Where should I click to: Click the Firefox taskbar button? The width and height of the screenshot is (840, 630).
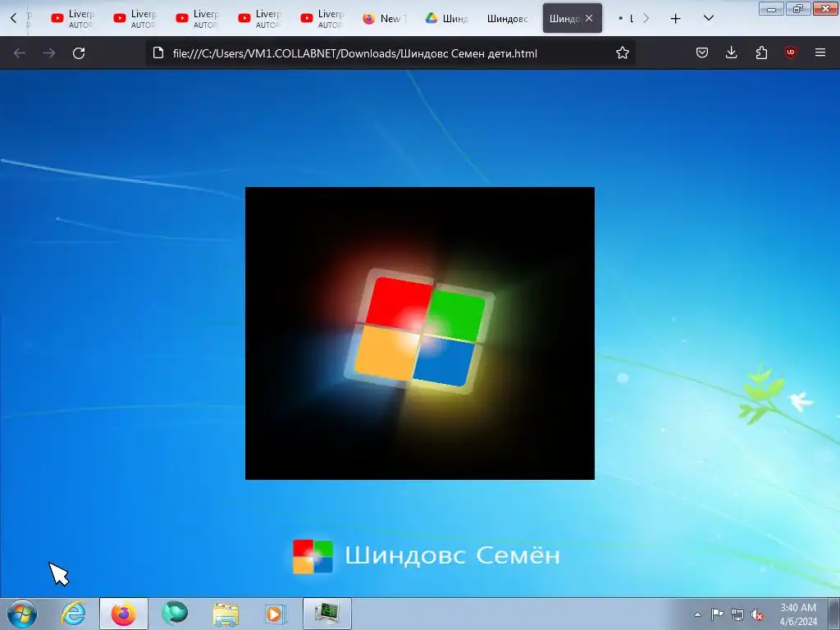pos(124,614)
